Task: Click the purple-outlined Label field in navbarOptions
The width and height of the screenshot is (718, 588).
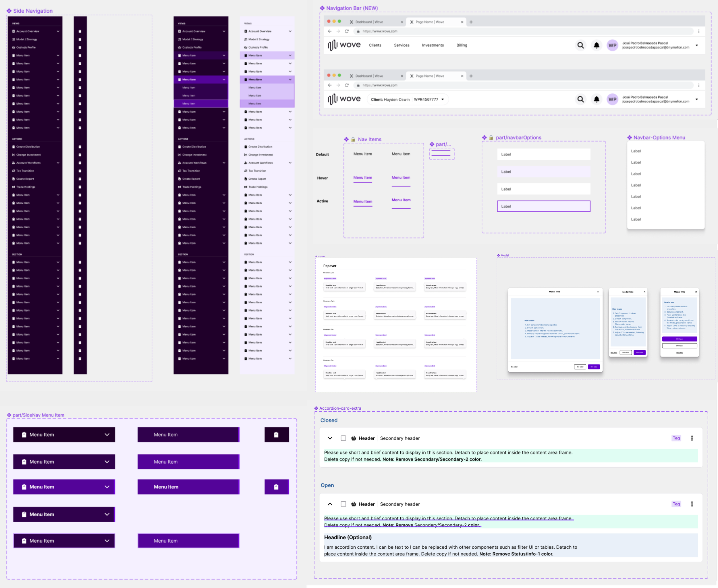Action: pyautogui.click(x=543, y=206)
